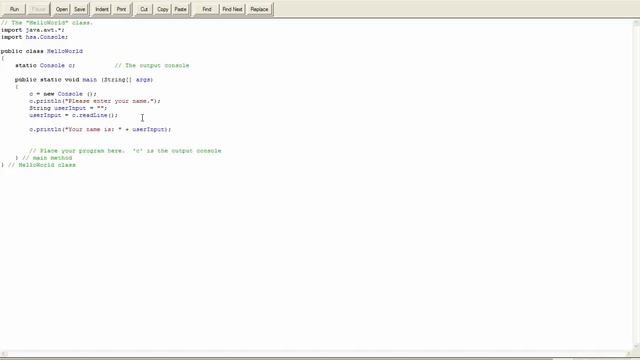Viewport: 640px width, 360px height.
Task: Click the Find Next toolbar button
Action: (232, 9)
